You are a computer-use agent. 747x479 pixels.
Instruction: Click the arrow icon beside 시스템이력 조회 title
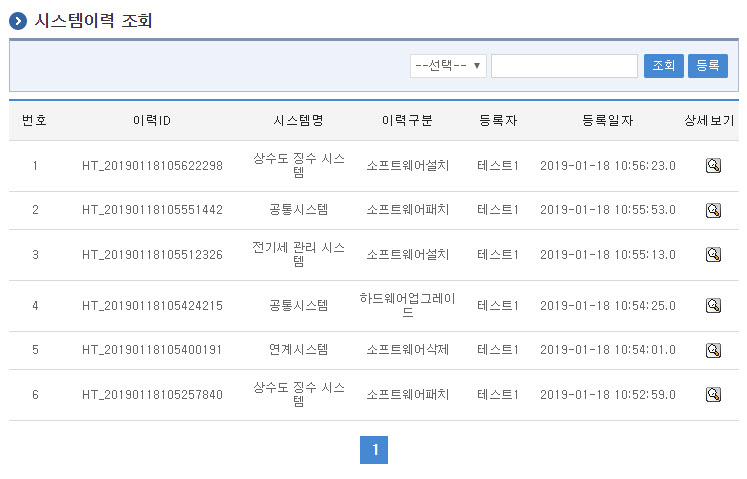click(x=18, y=21)
